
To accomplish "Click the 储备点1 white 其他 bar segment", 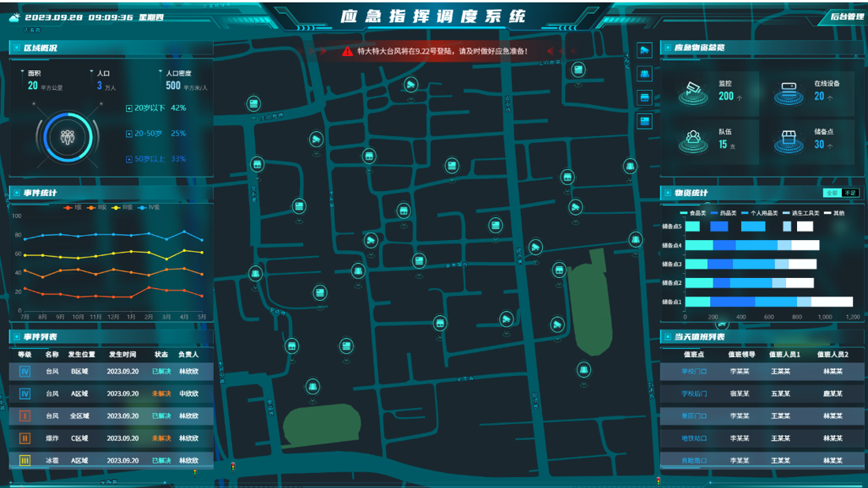I will (832, 302).
